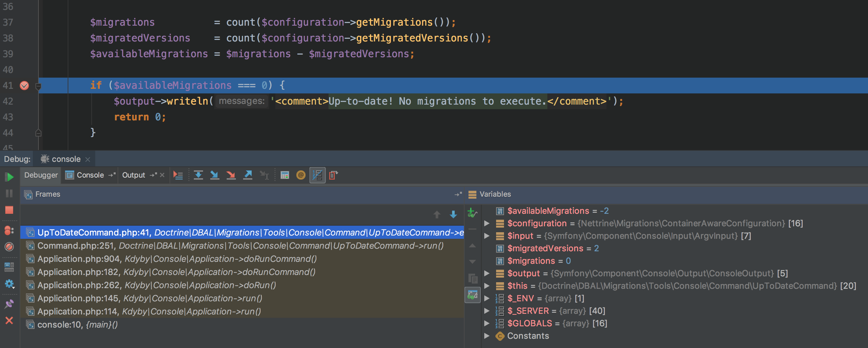Select frame console:10 {main}()
The width and height of the screenshot is (868, 348).
[242, 324]
